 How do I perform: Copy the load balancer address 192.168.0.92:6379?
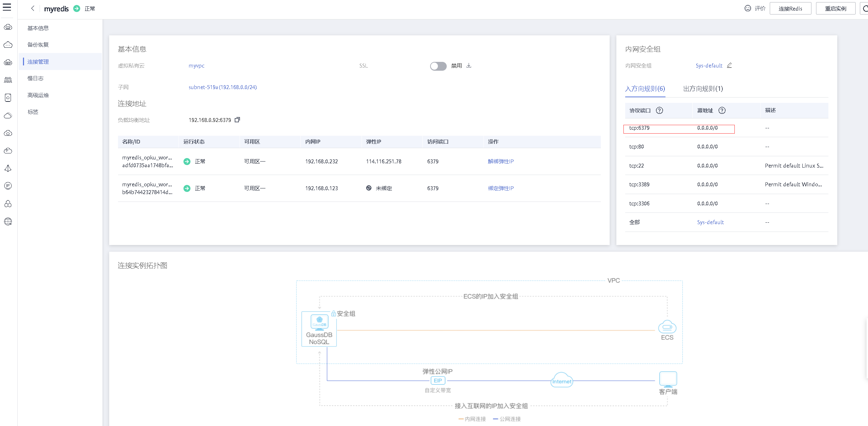click(237, 120)
